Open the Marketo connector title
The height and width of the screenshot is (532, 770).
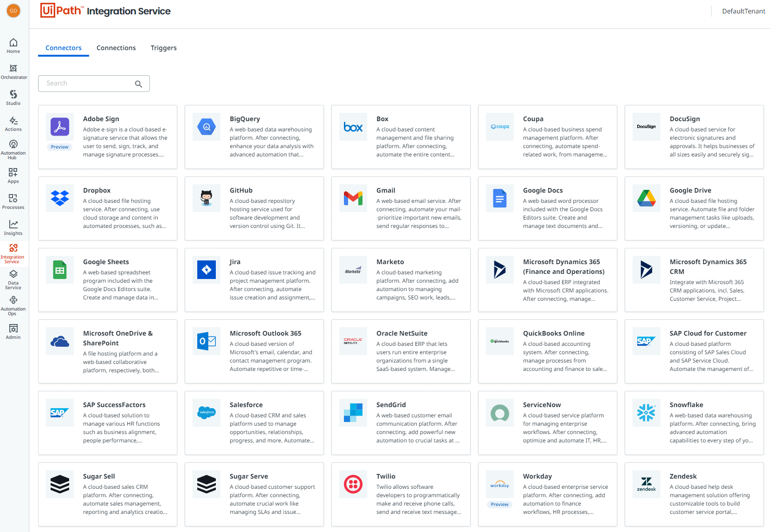[x=390, y=262]
